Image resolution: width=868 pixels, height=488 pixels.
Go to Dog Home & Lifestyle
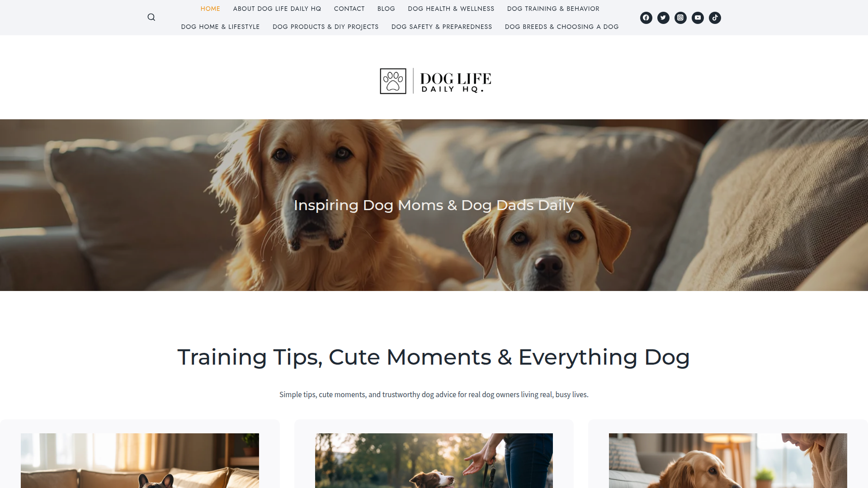pyautogui.click(x=220, y=27)
